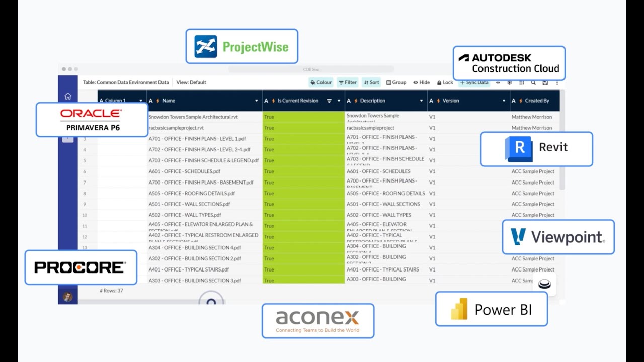This screenshot has height=362, width=644.
Task: Click the search magnifier icon
Action: (533, 82)
